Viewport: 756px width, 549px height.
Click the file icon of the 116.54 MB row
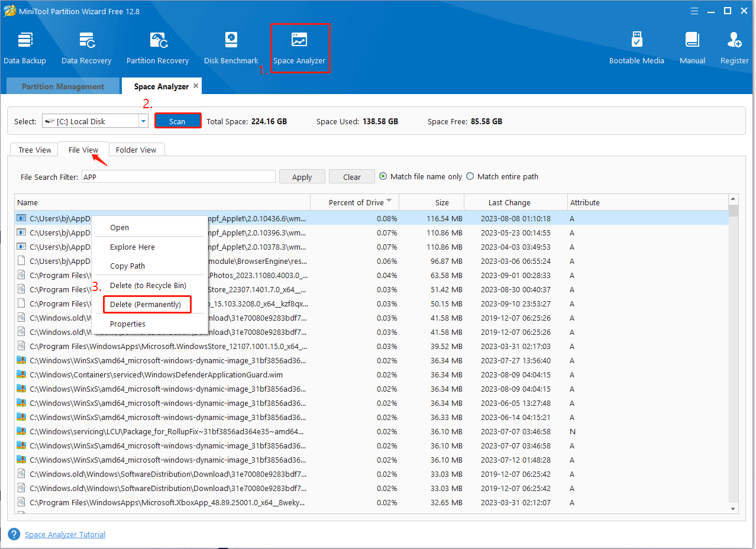point(21,218)
